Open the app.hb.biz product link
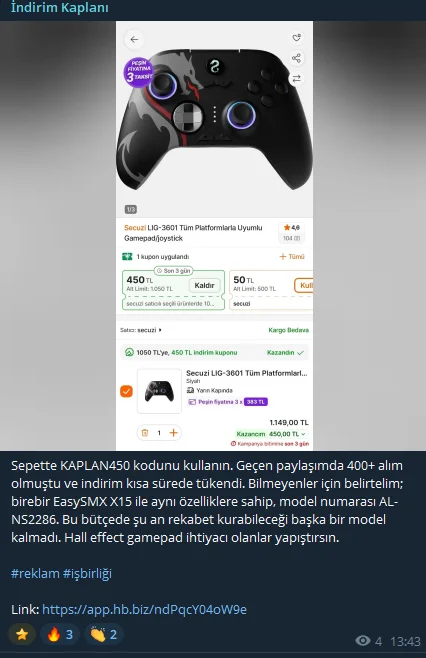 click(144, 609)
